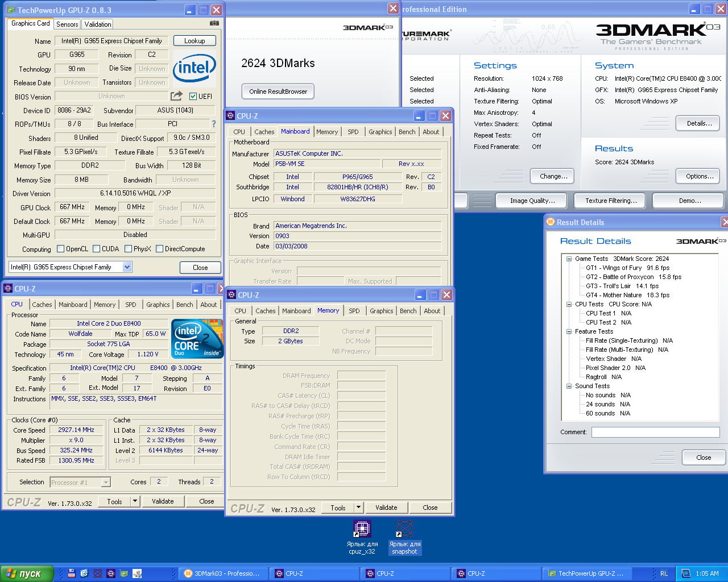Open SPD tab in the CPU-Z Mainboard window

click(353, 132)
